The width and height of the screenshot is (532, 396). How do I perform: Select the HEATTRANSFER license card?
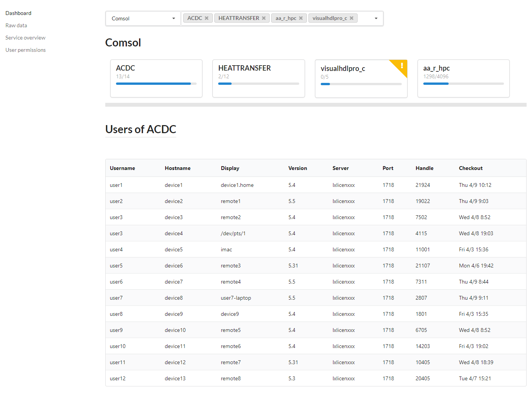pos(259,78)
